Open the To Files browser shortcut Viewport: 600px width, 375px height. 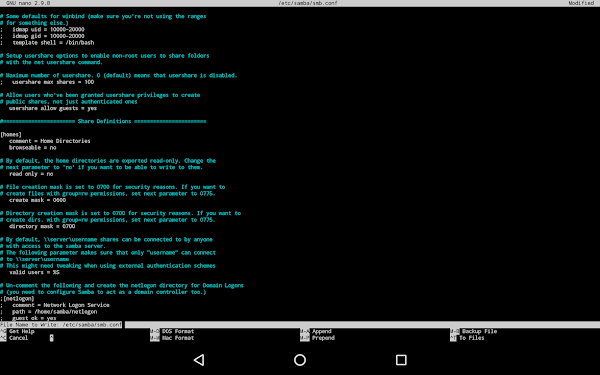click(x=467, y=338)
